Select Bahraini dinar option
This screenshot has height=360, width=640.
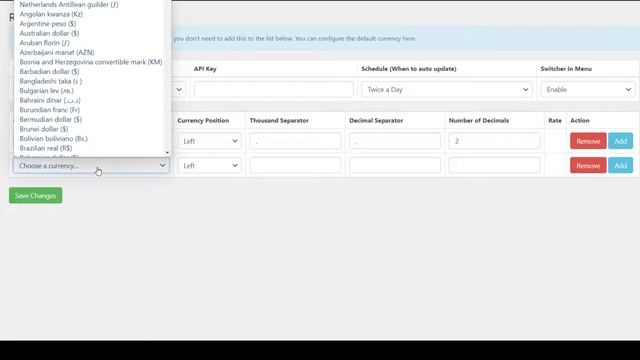(x=50, y=100)
